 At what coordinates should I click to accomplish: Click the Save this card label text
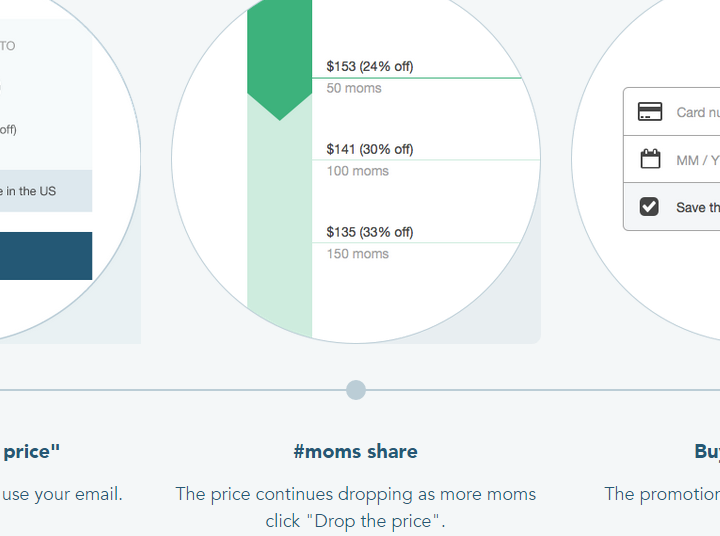tap(698, 207)
